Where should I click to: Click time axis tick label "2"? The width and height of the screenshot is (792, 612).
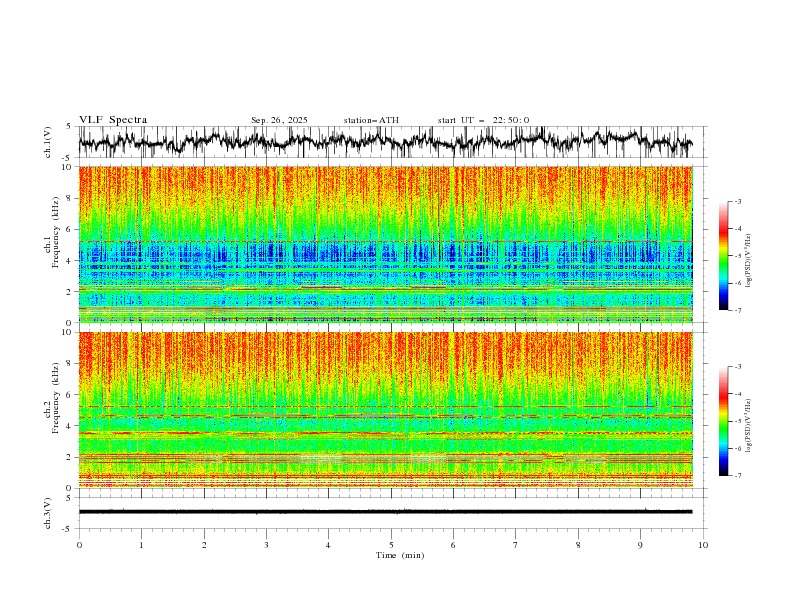[x=204, y=545]
